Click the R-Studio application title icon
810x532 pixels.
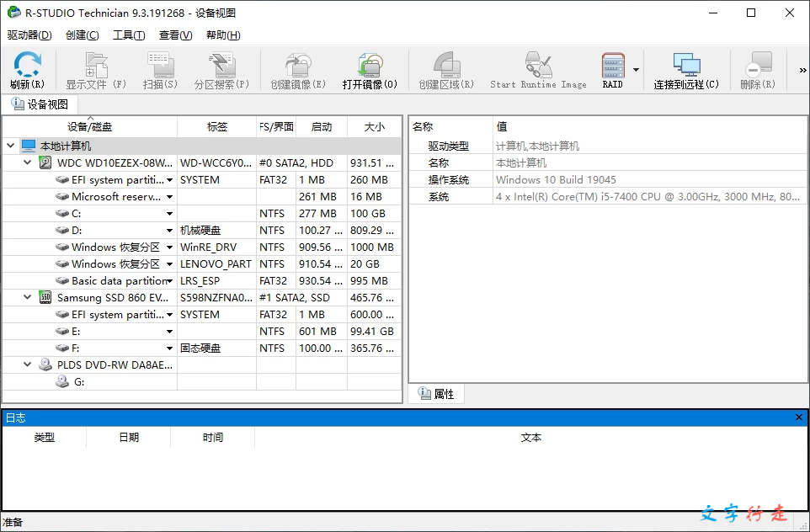tap(14, 13)
